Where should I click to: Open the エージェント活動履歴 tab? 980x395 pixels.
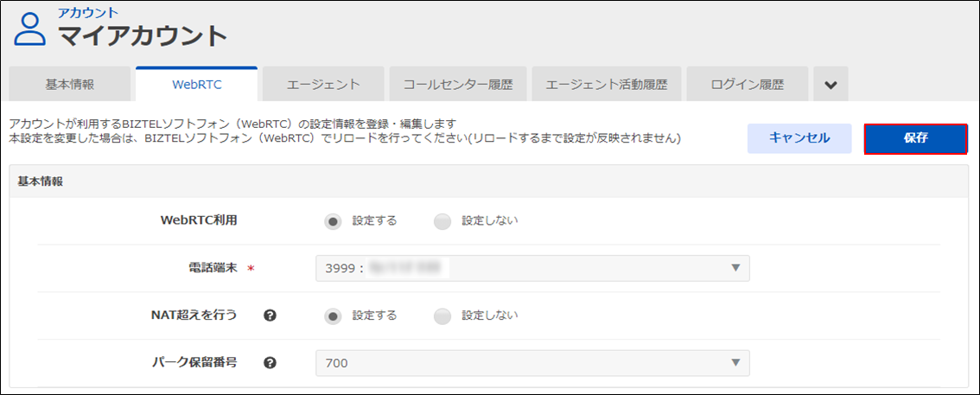coord(606,85)
